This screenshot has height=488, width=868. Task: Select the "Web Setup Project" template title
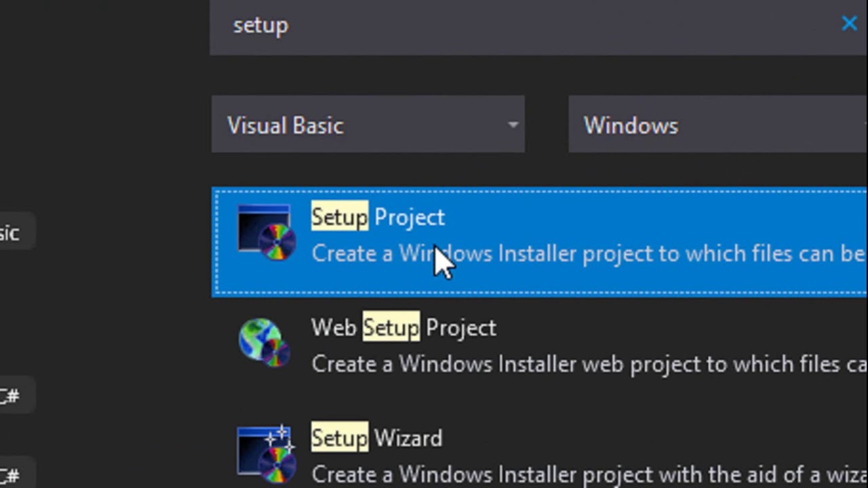[403, 328]
